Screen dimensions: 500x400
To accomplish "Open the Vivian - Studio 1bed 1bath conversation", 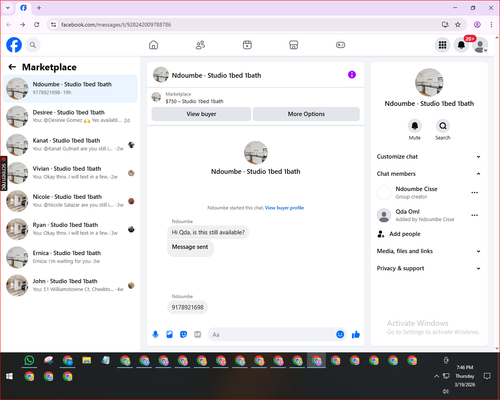I will coord(70,173).
